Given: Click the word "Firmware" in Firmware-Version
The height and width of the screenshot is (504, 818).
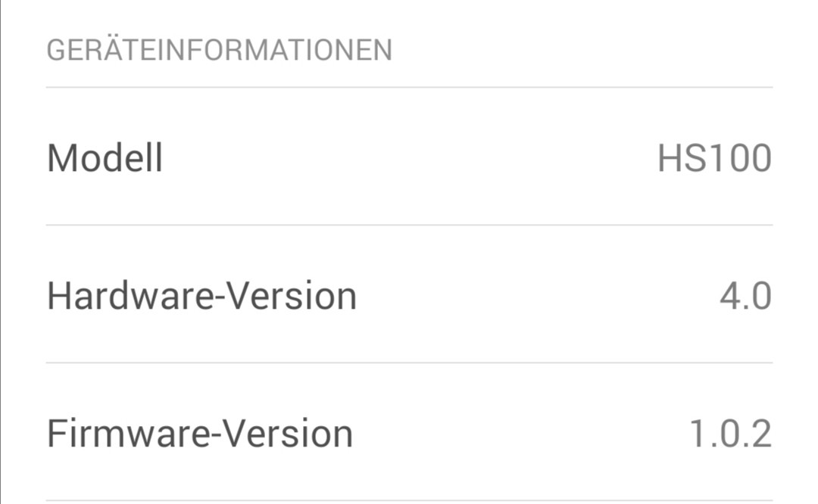Looking at the screenshot, I should click(129, 434).
